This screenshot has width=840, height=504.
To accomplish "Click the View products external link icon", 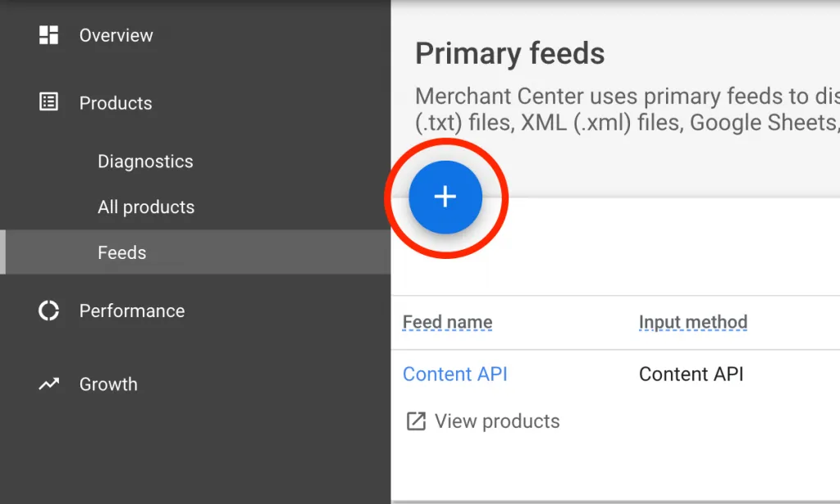I will point(416,421).
